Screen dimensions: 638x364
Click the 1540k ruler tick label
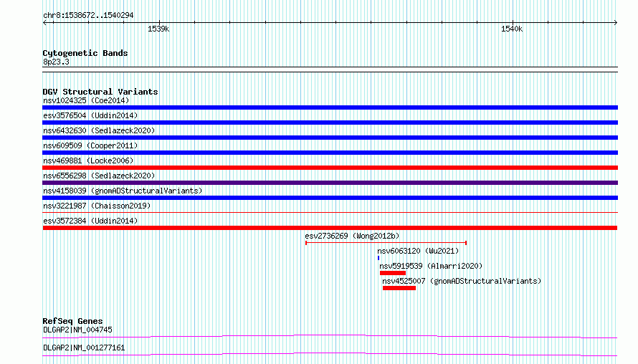[512, 29]
